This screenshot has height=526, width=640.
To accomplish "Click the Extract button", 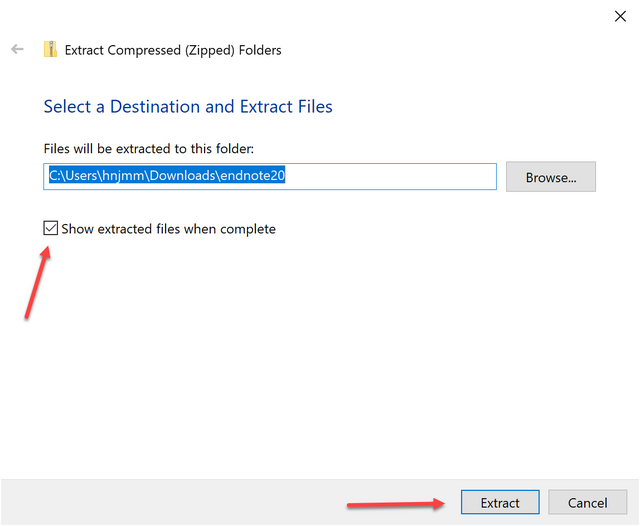I will [x=500, y=502].
